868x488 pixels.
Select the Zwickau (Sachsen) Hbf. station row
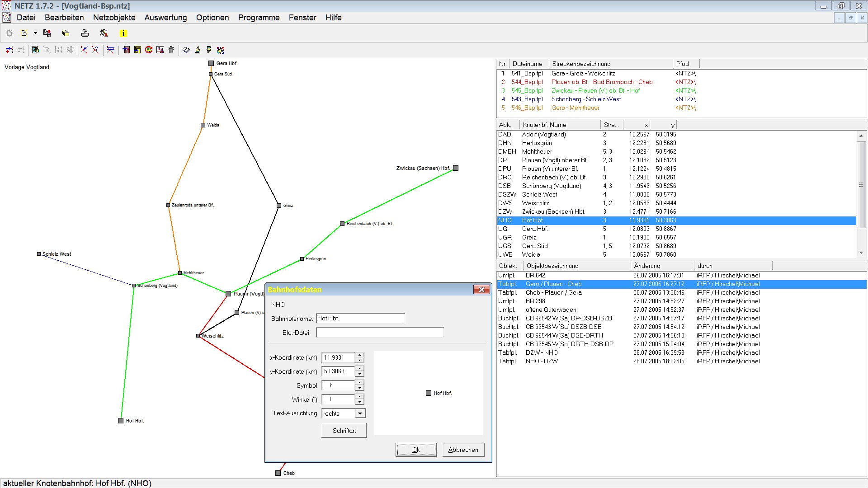pos(553,212)
